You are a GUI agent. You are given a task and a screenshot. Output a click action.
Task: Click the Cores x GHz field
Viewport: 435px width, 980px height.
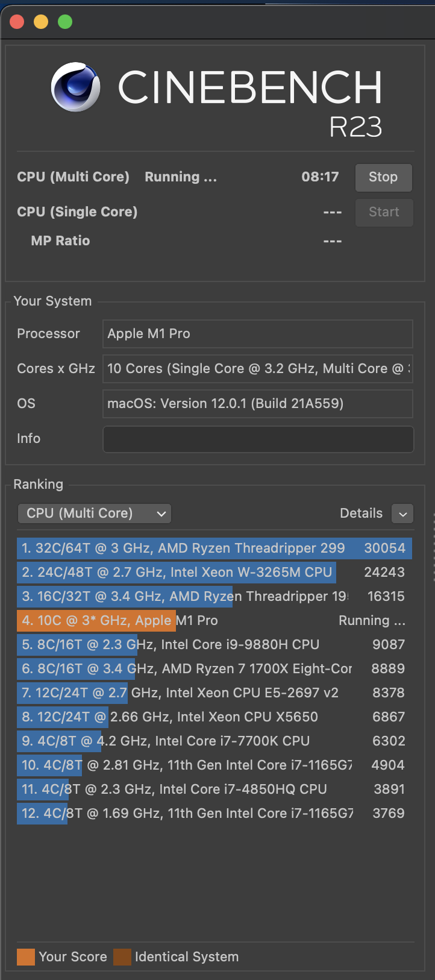coord(258,369)
